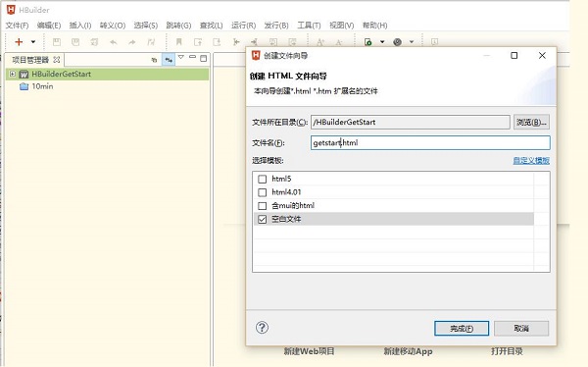This screenshot has width=588, height=367.
Task: Click the help question mark icon
Action: pyautogui.click(x=262, y=327)
